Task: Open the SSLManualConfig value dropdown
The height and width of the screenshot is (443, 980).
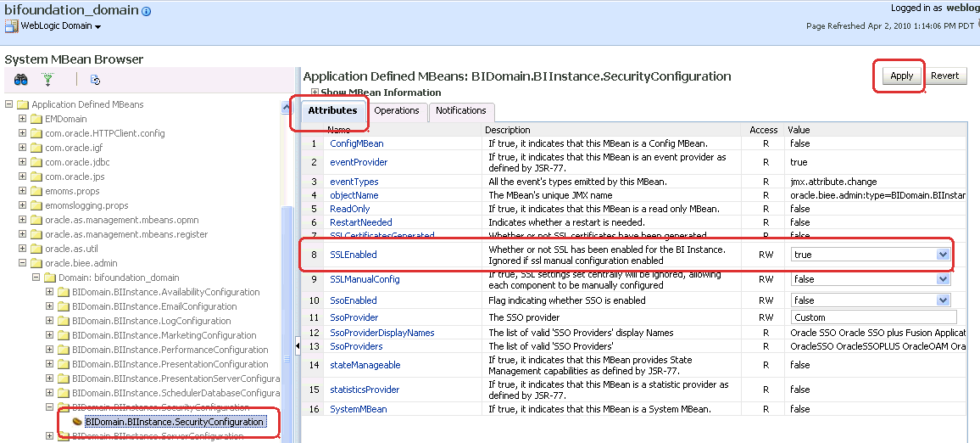Action: click(x=943, y=279)
